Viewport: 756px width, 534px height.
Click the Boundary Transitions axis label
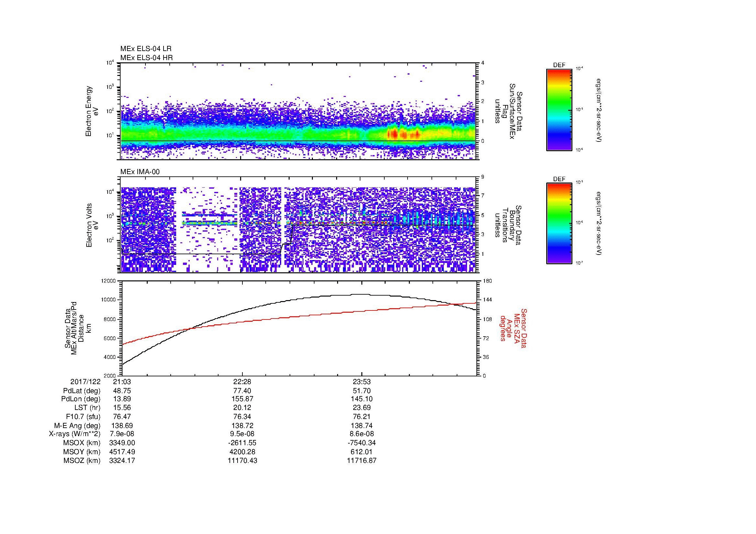pyautogui.click(x=508, y=225)
